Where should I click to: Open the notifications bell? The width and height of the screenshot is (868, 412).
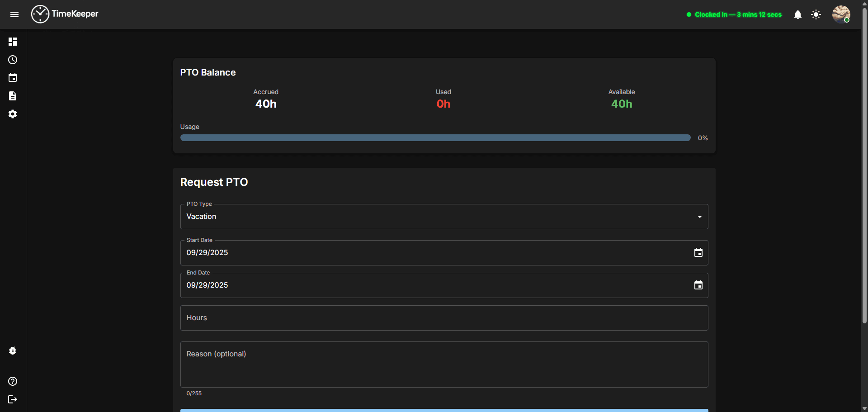(x=798, y=14)
